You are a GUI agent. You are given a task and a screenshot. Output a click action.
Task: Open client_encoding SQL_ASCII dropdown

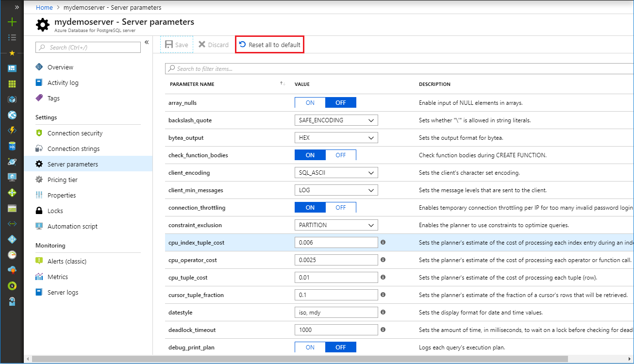point(336,172)
